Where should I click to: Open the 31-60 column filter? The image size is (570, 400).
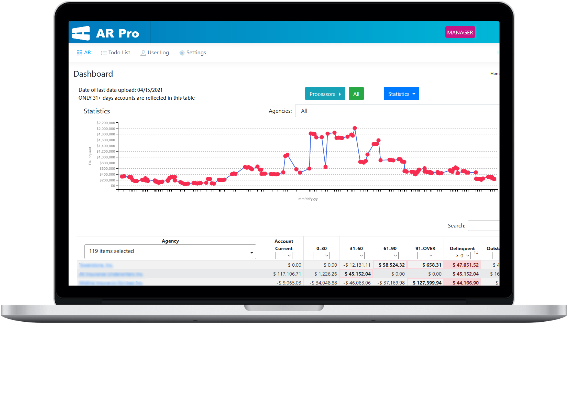pos(357,255)
